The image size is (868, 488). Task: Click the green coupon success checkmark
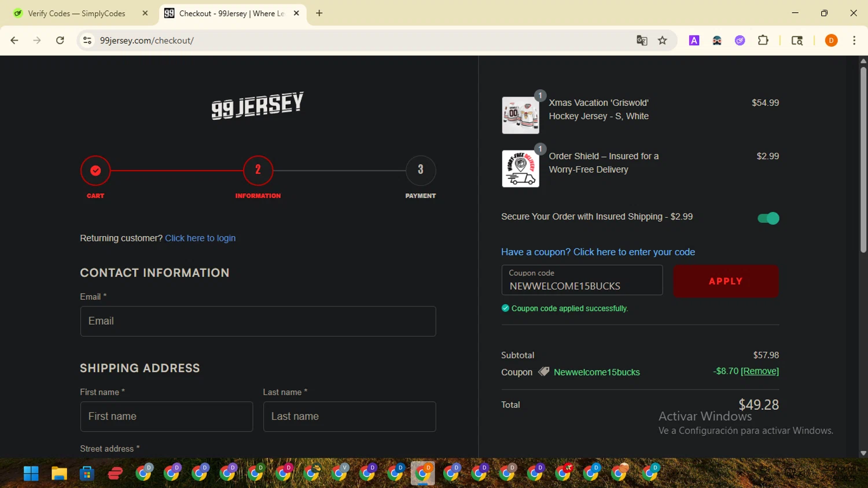pos(505,308)
